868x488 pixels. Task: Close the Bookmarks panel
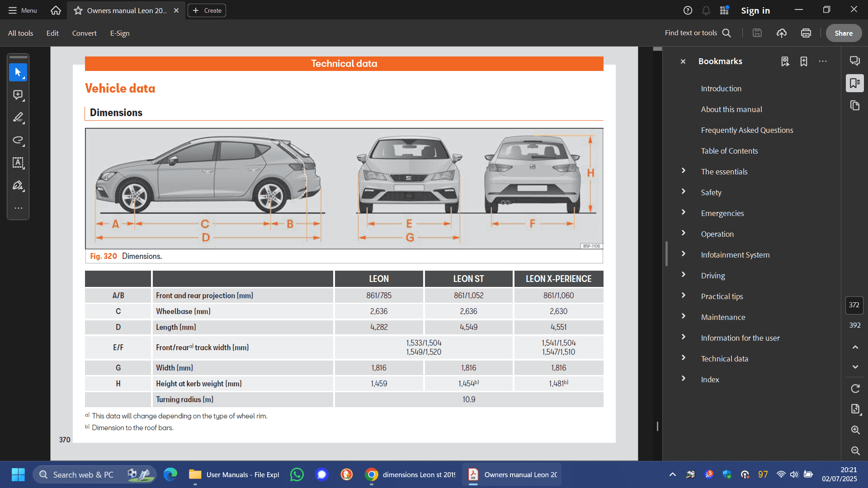point(683,61)
